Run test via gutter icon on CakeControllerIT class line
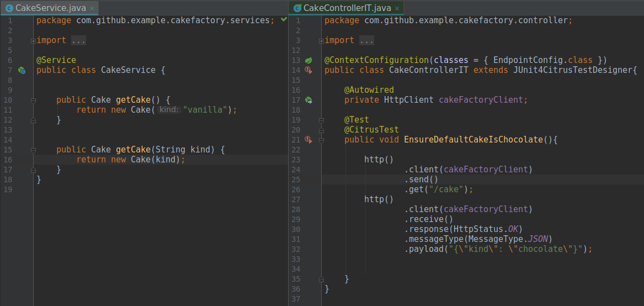644x306 pixels. click(x=310, y=70)
